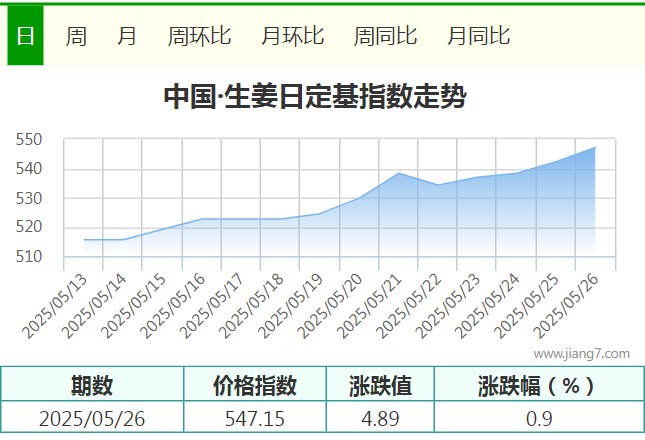Click the 2025/05/13 x-axis date label
The height and width of the screenshot is (440, 645).
click(55, 306)
